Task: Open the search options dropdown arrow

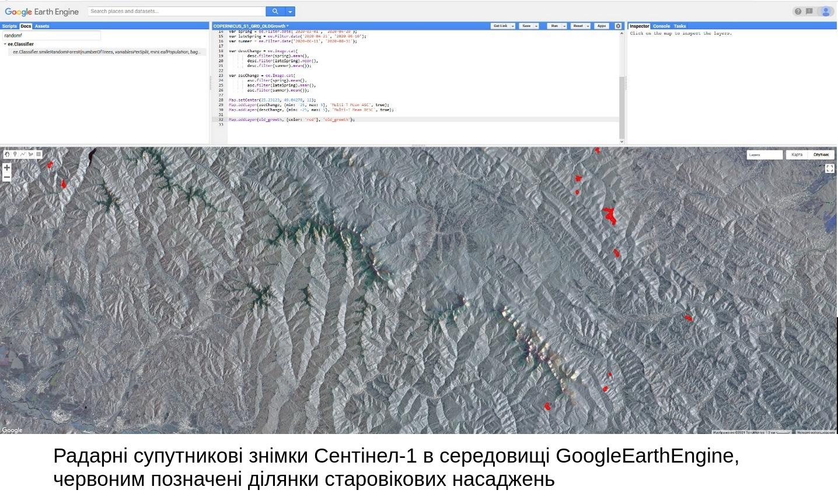Action: click(x=290, y=11)
